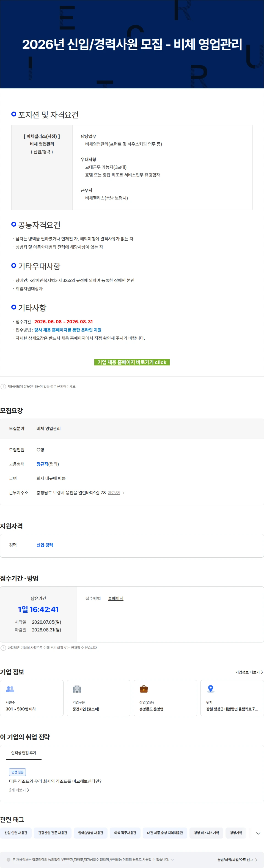The image size is (264, 868).
Task: Open the 홈페이지 application method link
Action: [x=116, y=598]
